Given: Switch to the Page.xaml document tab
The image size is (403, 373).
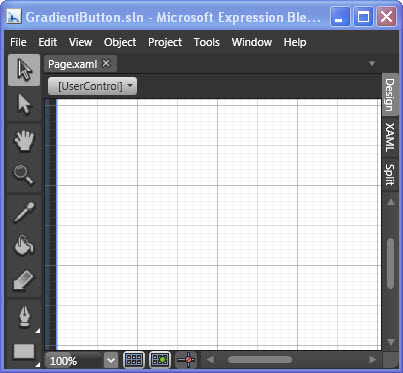Looking at the screenshot, I should (x=73, y=64).
